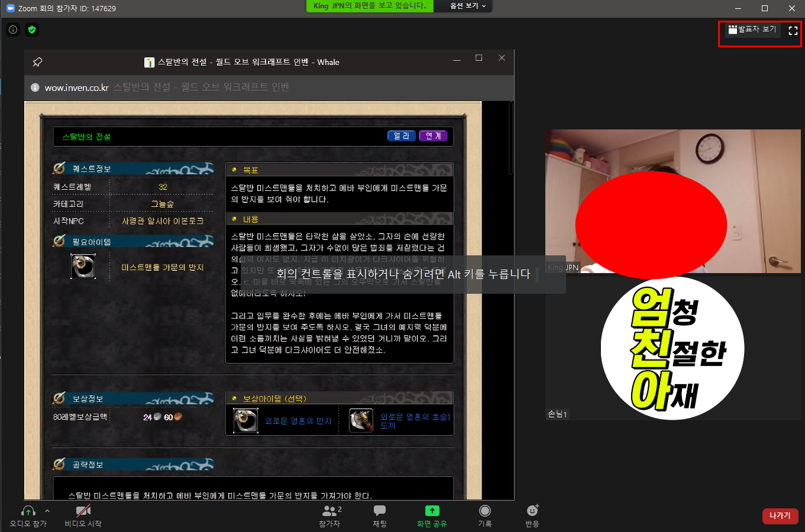Click the 필요아이템 section header
The width and height of the screenshot is (805, 532).
pos(133,242)
